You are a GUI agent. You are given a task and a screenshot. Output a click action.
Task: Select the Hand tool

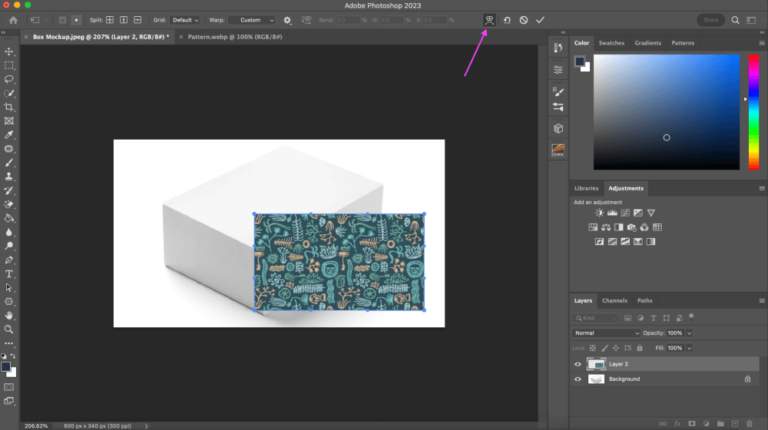point(9,315)
